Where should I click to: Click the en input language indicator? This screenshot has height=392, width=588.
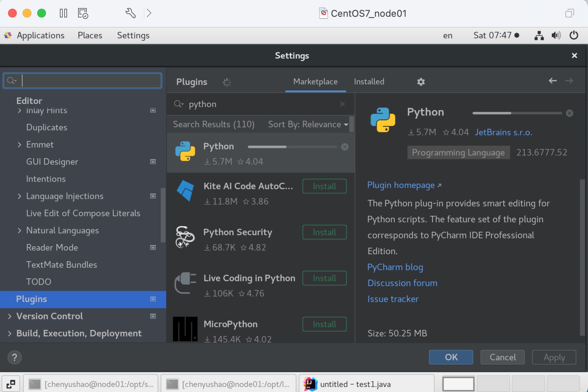click(x=448, y=35)
